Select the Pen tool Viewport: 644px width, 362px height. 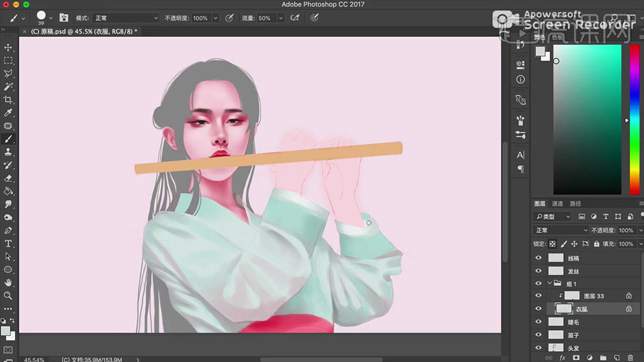click(8, 230)
